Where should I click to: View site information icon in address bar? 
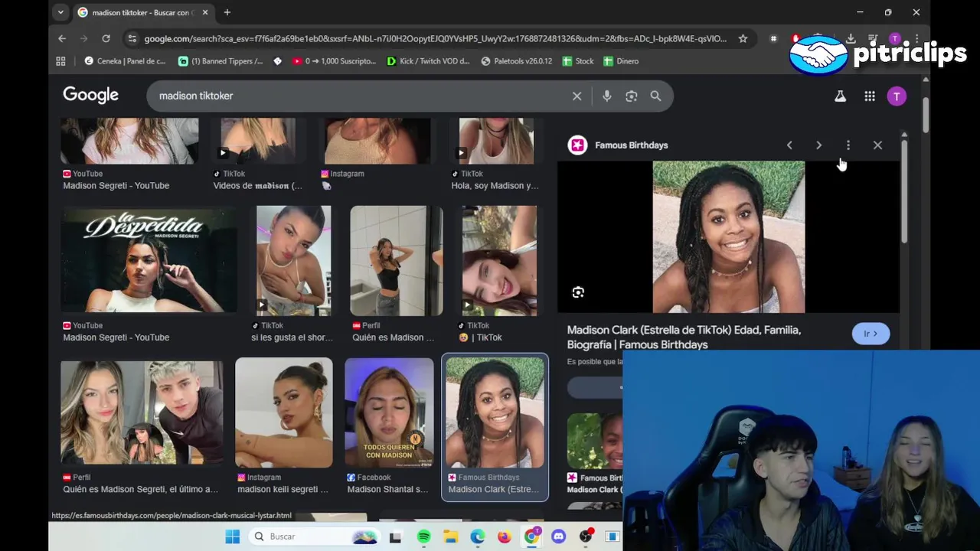[x=132, y=38]
